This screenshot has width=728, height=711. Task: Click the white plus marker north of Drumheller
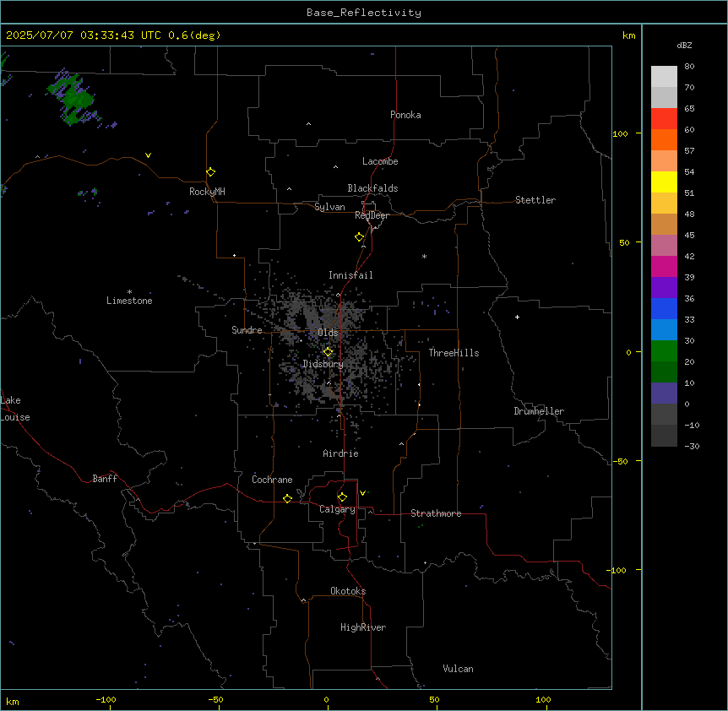click(517, 317)
